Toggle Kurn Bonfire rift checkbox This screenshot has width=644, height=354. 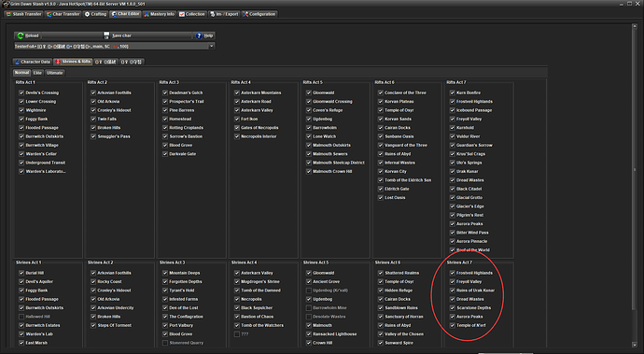[453, 92]
